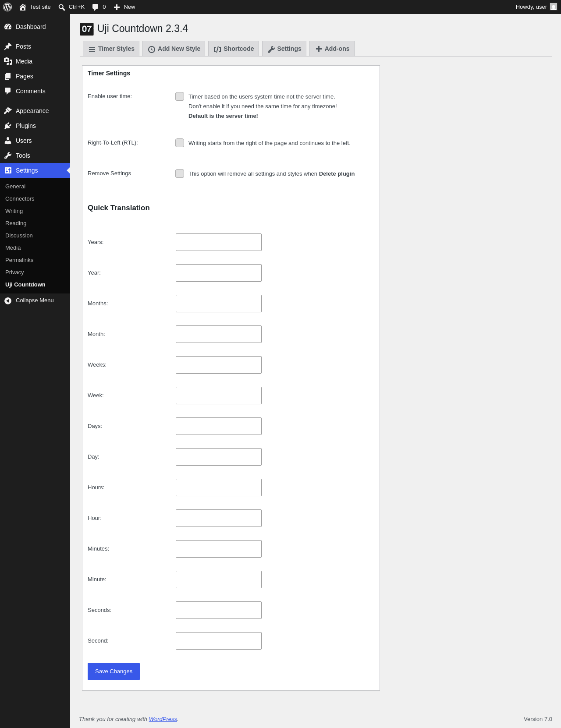Click the Year translation input field
This screenshot has width=561, height=728.
[x=219, y=273]
